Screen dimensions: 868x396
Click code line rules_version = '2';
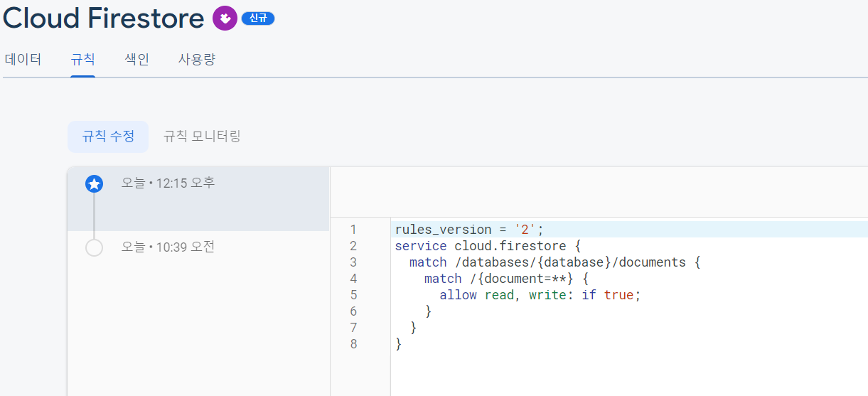click(469, 230)
